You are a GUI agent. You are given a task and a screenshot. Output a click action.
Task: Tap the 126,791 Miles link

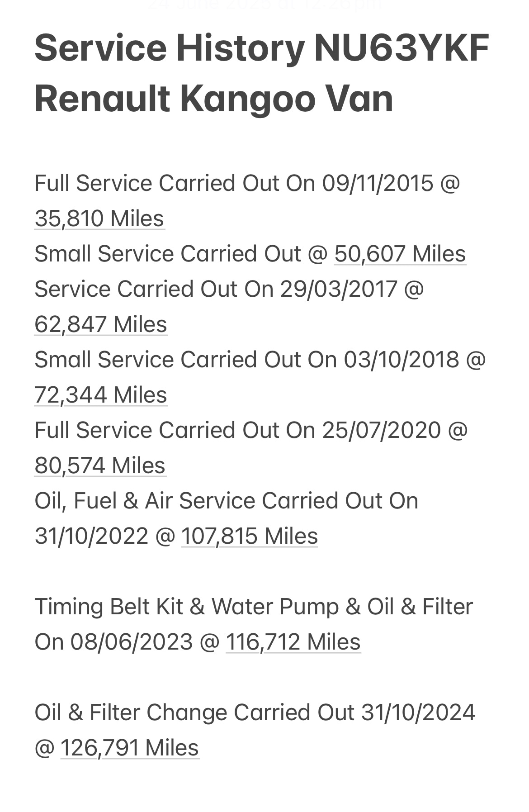pos(130,748)
